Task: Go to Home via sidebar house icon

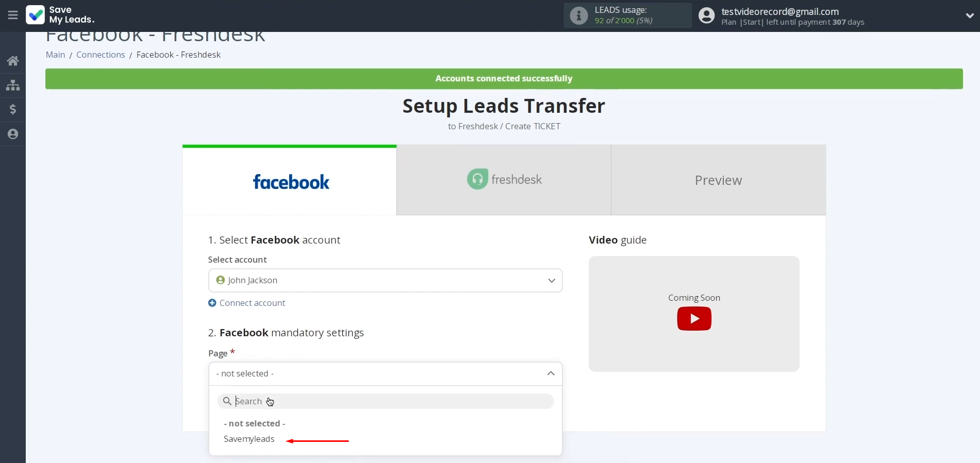Action: 13,61
